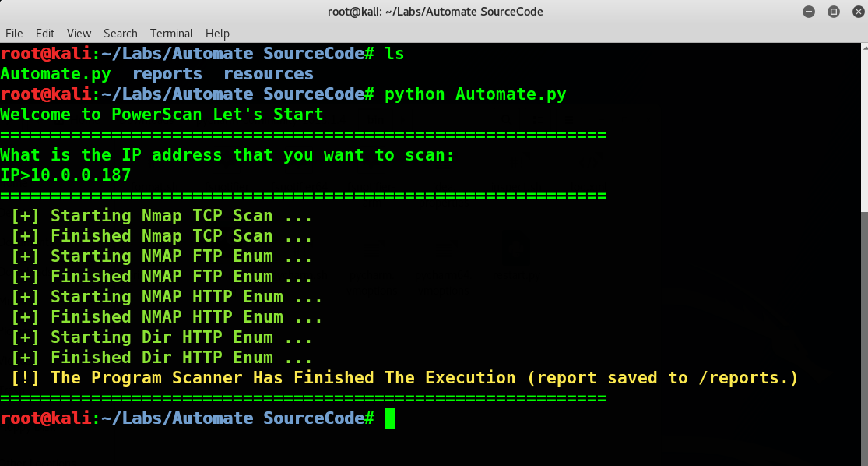The image size is (868, 466).
Task: Click the yellow Program Scanner Finished line
Action: pyautogui.click(x=404, y=378)
